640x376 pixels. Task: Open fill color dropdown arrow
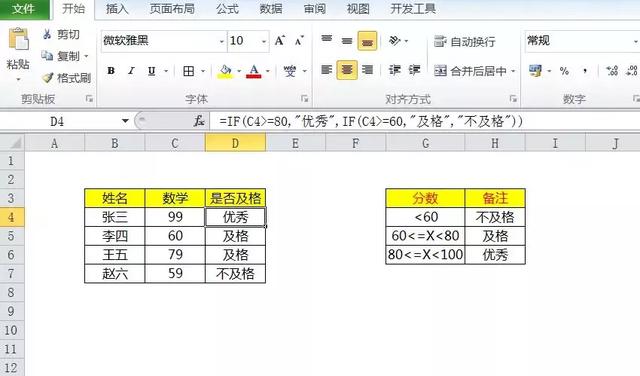coord(239,71)
